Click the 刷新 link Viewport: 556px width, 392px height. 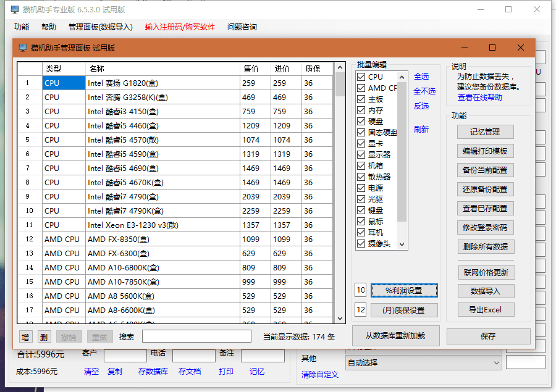coord(421,130)
